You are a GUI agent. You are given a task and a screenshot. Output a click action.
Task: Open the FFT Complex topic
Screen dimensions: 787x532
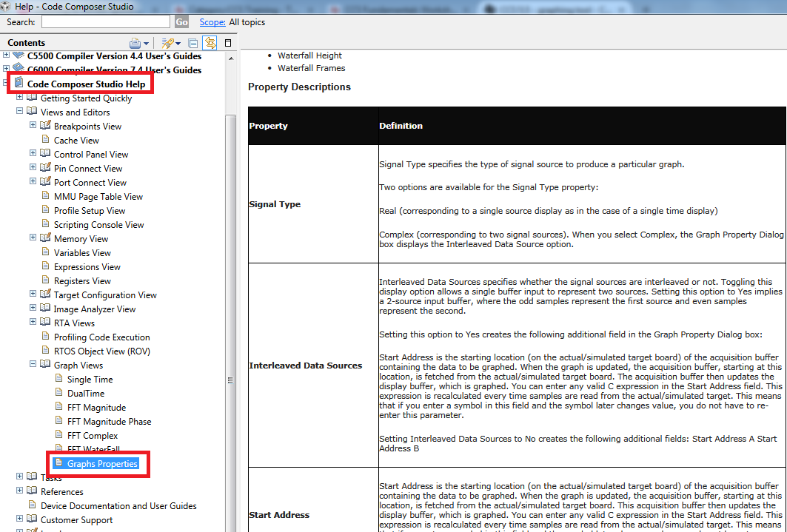click(x=93, y=435)
